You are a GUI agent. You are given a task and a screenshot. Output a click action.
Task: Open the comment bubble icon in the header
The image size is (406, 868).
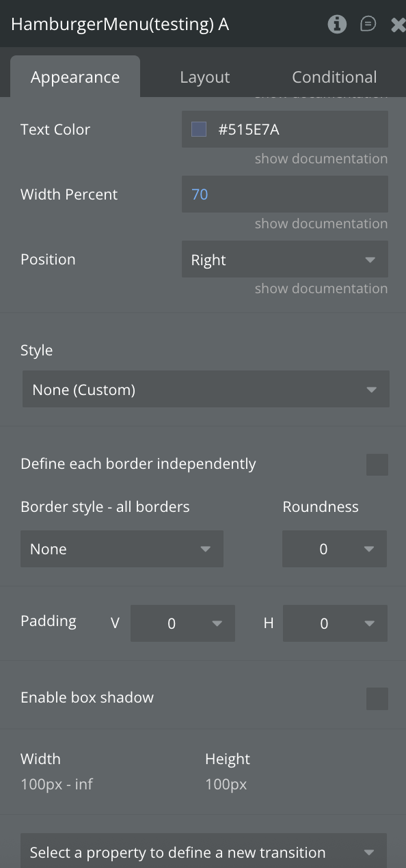coord(368,25)
